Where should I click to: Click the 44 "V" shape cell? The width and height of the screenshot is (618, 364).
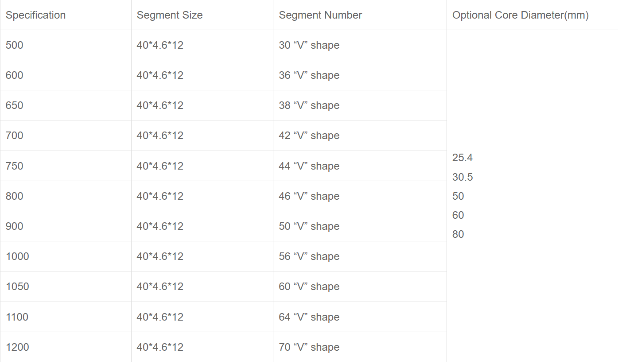click(x=309, y=166)
